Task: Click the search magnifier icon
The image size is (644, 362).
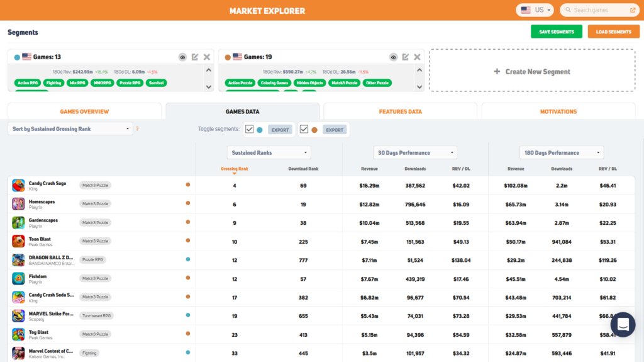Action: (568, 10)
